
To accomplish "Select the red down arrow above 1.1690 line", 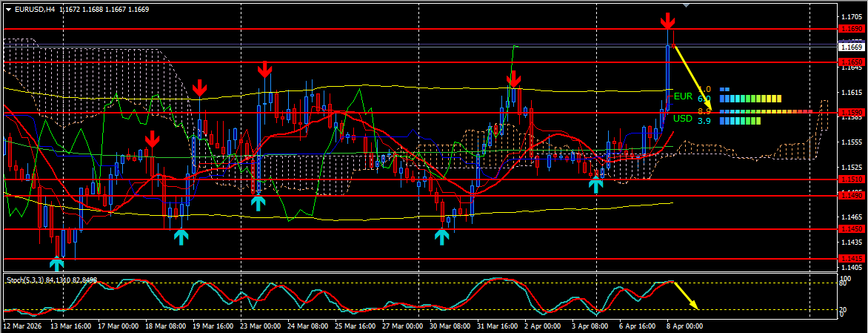I will tap(668, 21).
